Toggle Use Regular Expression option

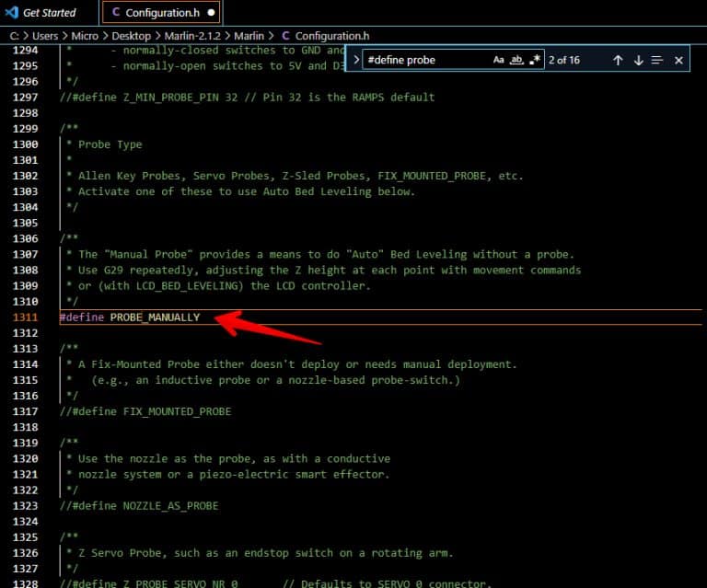[x=535, y=60]
